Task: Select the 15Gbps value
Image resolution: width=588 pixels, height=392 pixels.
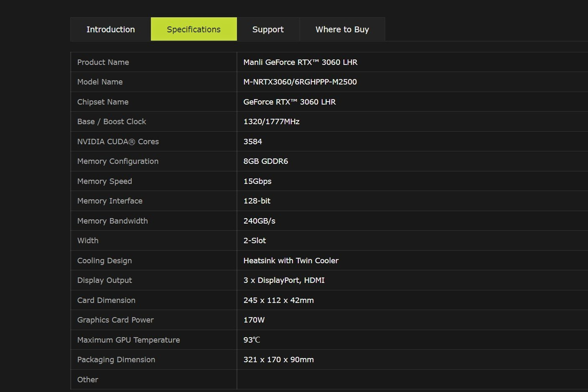Action: tap(258, 181)
